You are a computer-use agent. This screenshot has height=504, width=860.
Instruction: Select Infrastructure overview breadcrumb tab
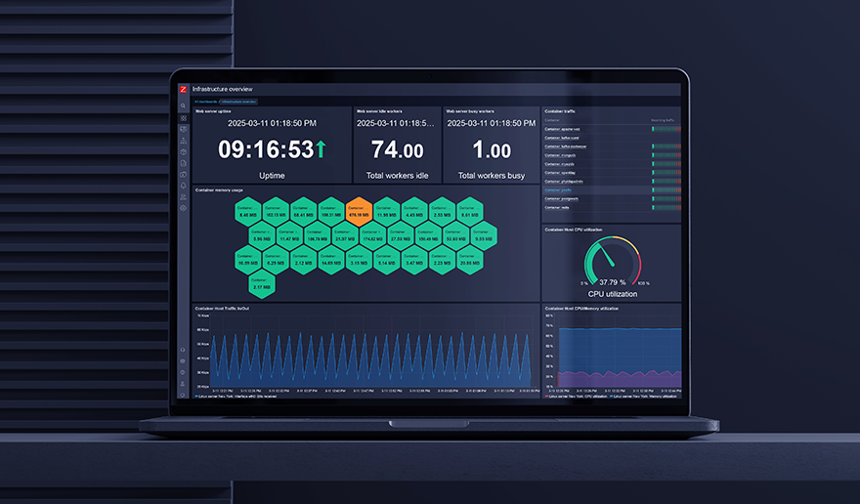238,102
